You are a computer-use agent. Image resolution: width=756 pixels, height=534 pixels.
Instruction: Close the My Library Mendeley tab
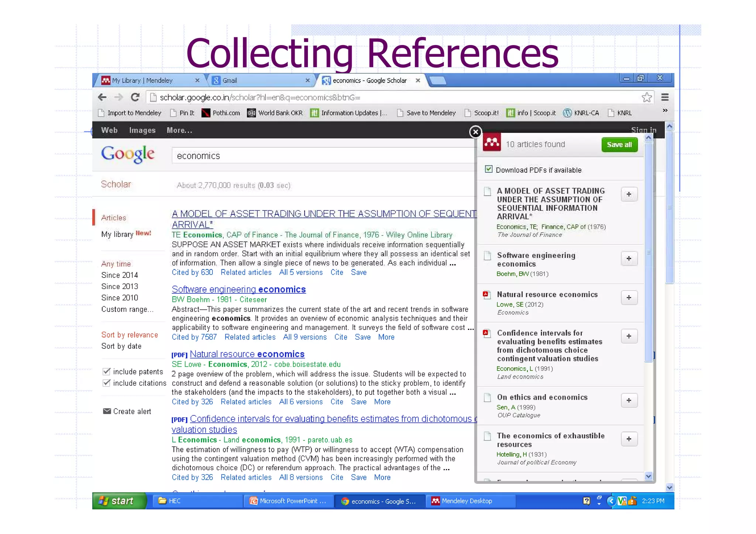pyautogui.click(x=197, y=80)
